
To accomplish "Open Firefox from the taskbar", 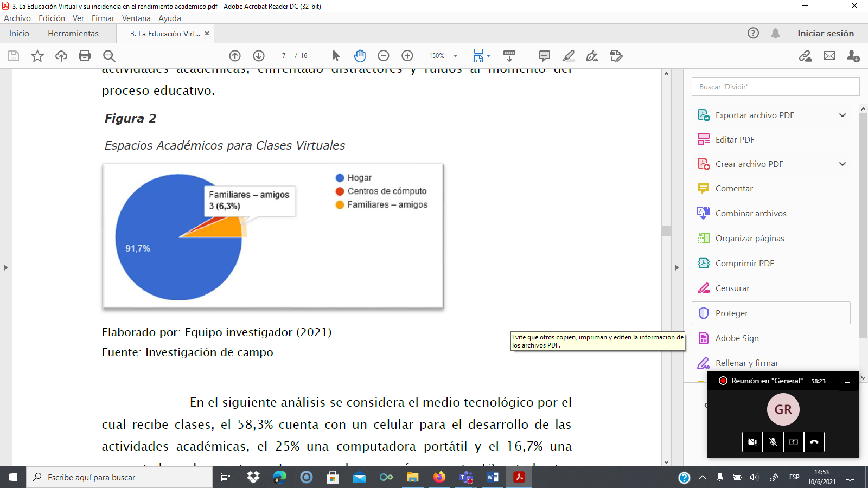I will 439,477.
